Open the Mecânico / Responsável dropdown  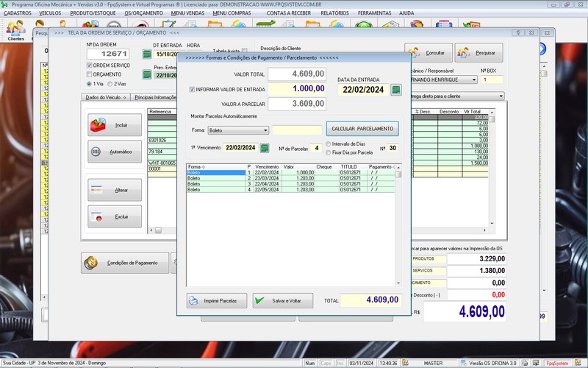(x=445, y=79)
